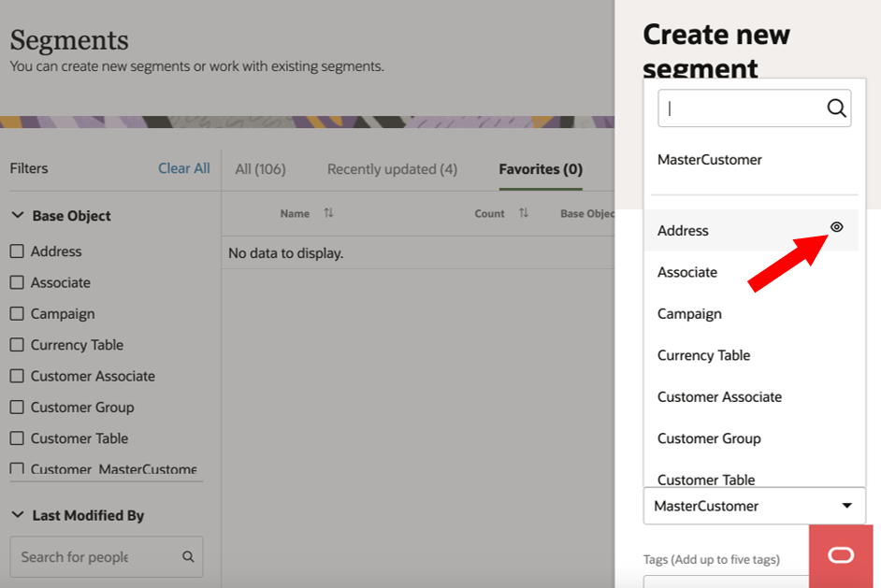Enable the Campaign filter checkbox
The width and height of the screenshot is (881, 588).
tap(17, 314)
